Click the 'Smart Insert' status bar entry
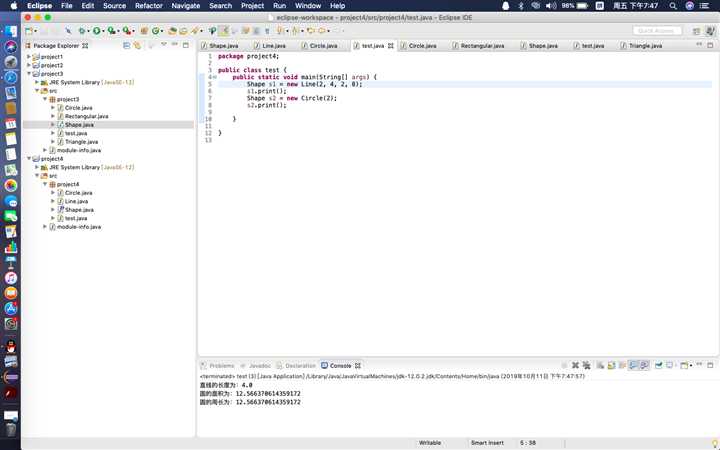This screenshot has width=720, height=450. tap(487, 443)
